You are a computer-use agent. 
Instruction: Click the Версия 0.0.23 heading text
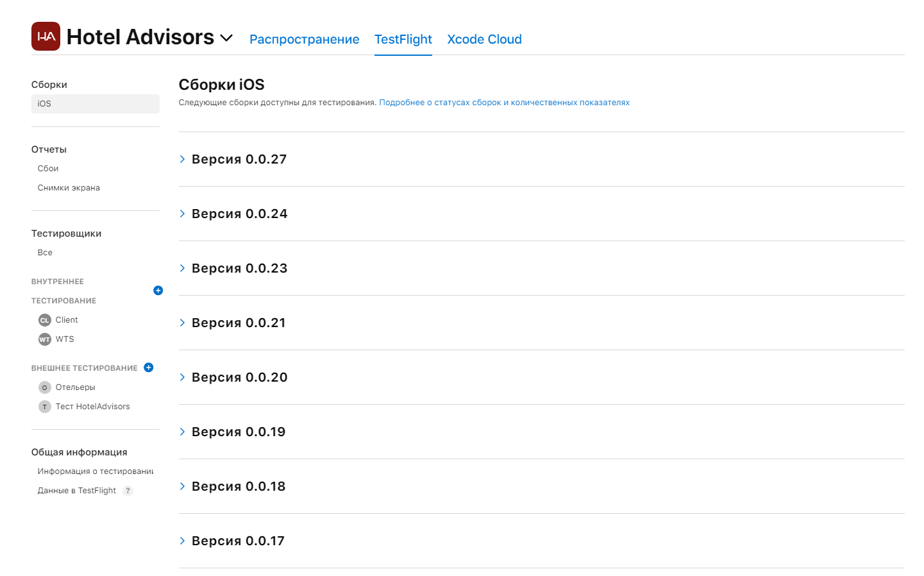[x=240, y=268]
